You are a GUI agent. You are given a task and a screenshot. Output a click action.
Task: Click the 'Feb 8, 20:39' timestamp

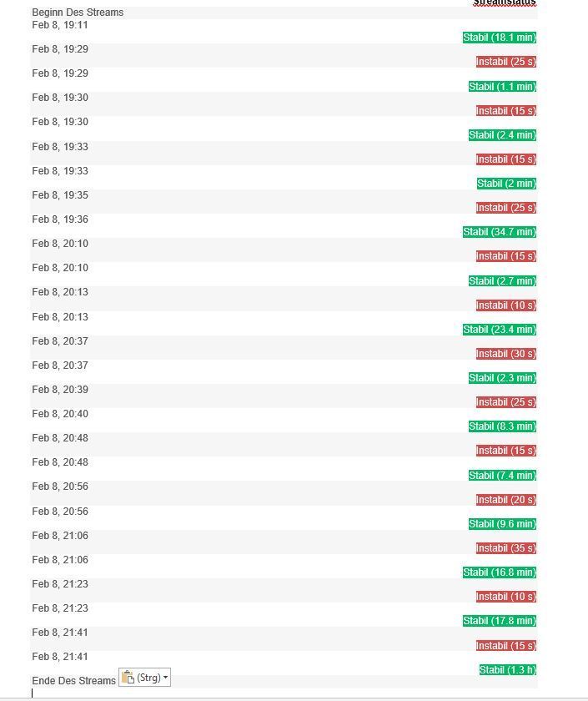(60, 390)
